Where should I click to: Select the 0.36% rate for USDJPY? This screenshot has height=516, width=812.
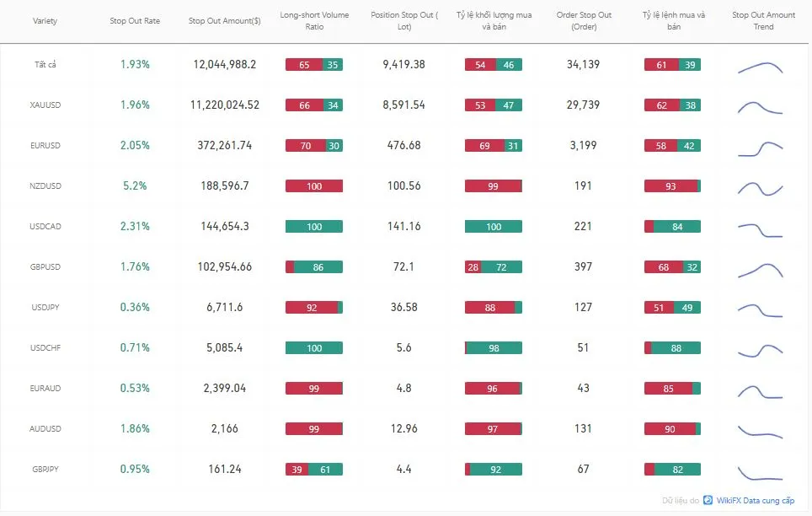[x=135, y=307]
